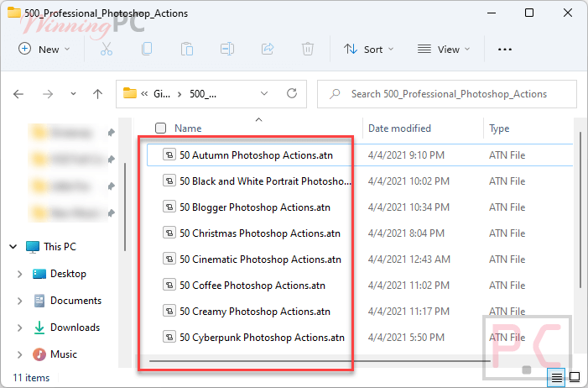Viewport: 588px width, 388px height.
Task: Click the Gi... breadcrumb segment
Action: pyautogui.click(x=162, y=94)
